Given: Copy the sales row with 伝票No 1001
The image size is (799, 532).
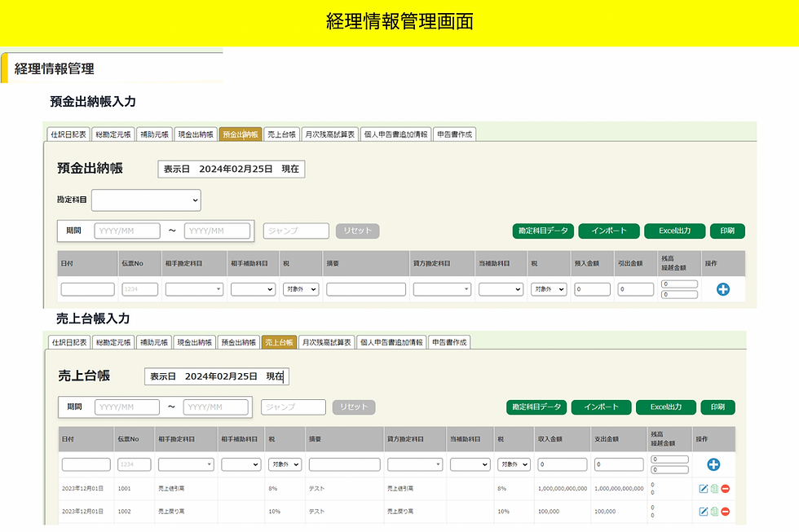Looking at the screenshot, I should pyautogui.click(x=714, y=489).
